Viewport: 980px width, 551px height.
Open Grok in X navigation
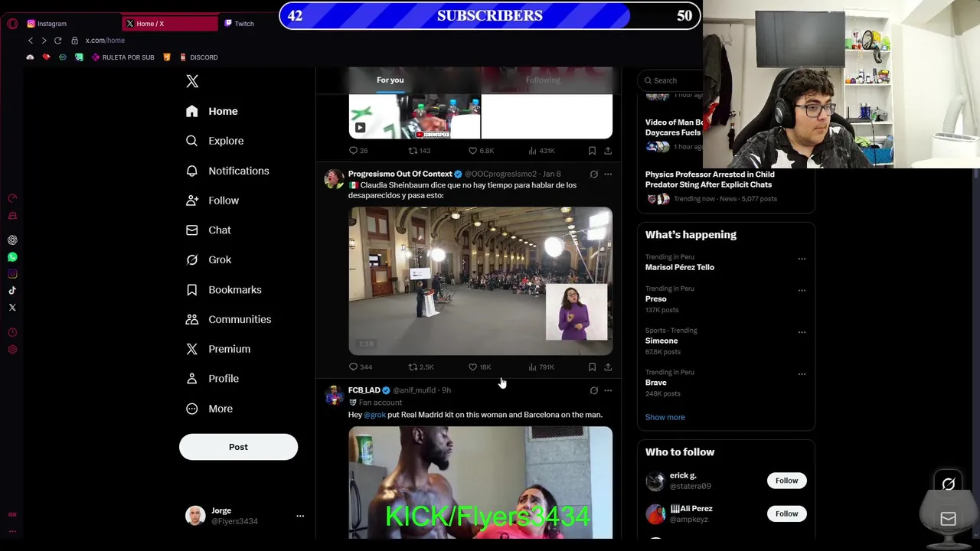point(209,260)
